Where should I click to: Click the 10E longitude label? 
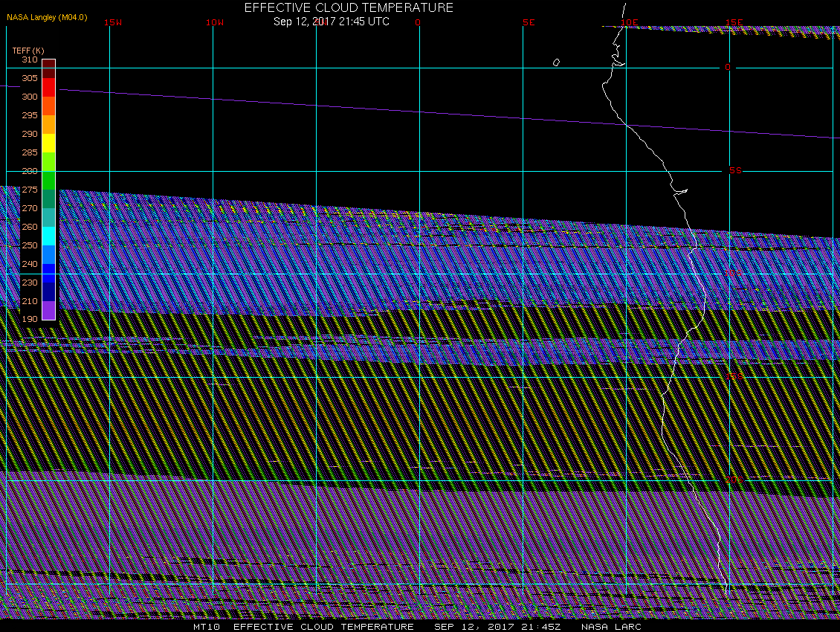click(x=630, y=22)
